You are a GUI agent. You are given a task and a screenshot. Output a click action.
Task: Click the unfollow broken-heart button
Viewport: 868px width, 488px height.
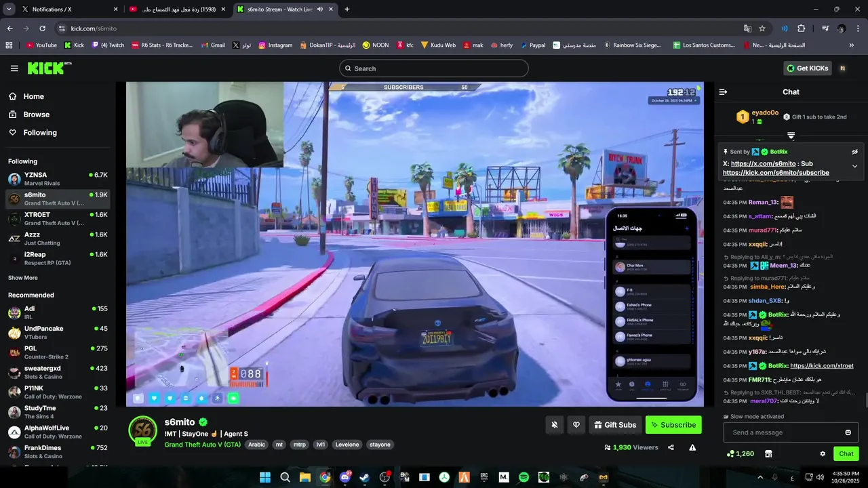[576, 425]
